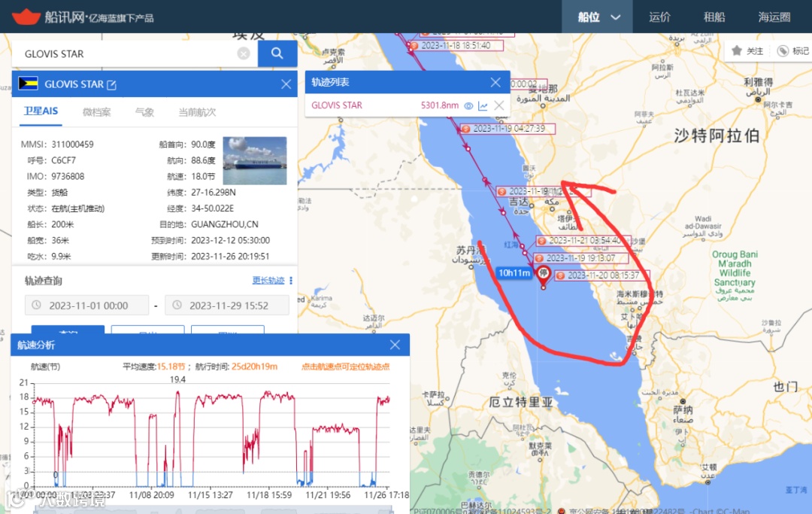Click clock icon in end date field
Screen dimensions: 812x514
[x=177, y=306]
